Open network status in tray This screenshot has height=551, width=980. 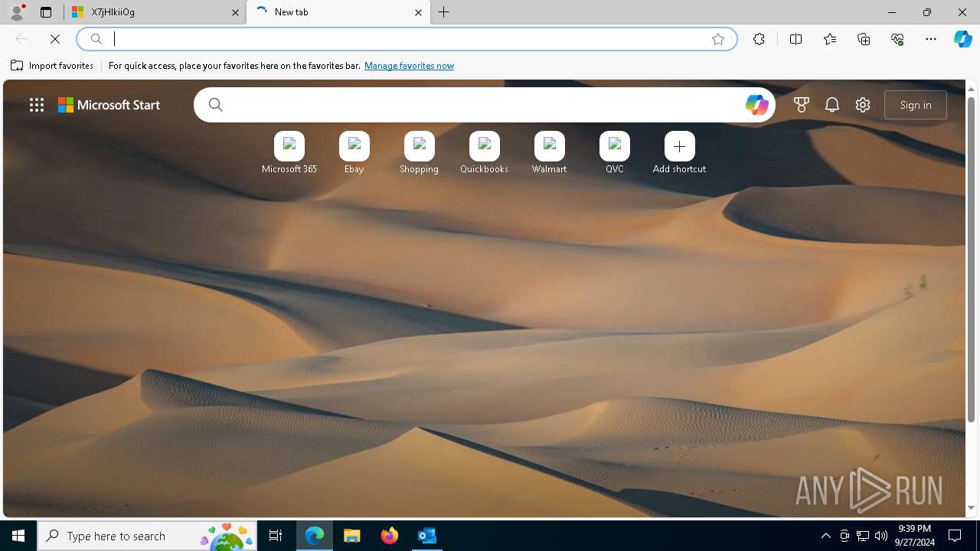coord(863,536)
